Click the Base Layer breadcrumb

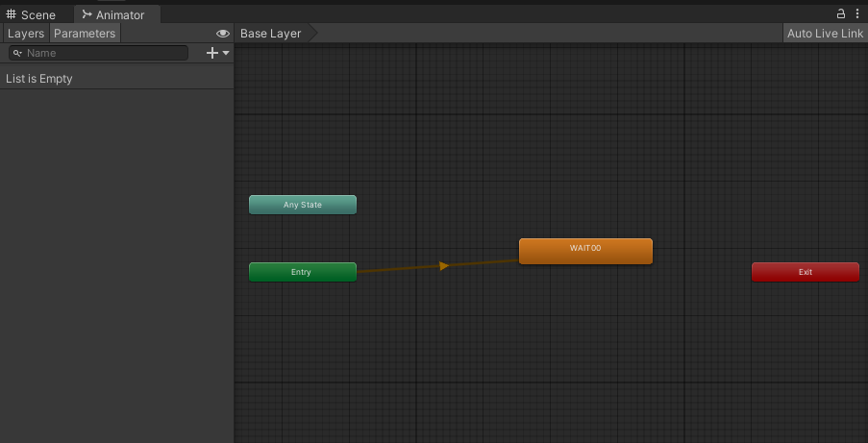[271, 34]
